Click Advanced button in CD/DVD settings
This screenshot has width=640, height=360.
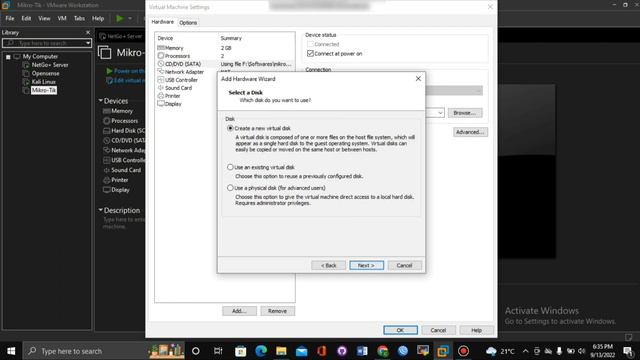click(470, 132)
